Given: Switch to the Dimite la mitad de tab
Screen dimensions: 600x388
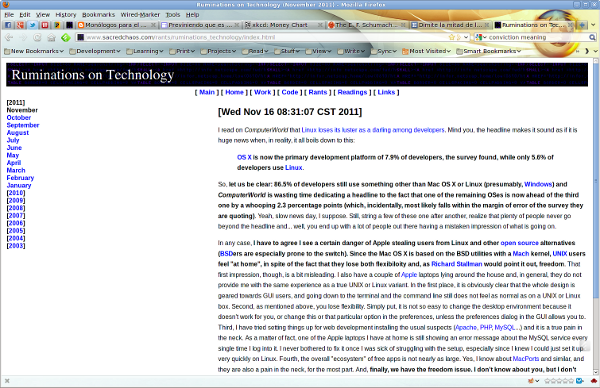Looking at the screenshot, I should 450,25.
